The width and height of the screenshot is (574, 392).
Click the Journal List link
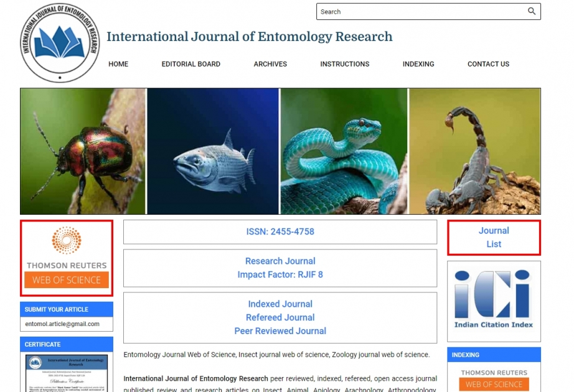tap(494, 237)
